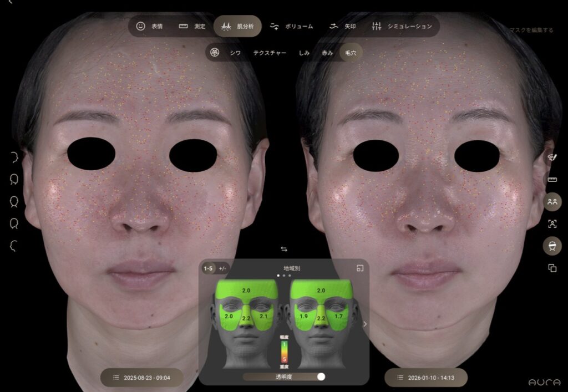Expand the 地域別 panel with the pop-out icon
This screenshot has width=568, height=392.
[x=360, y=268]
